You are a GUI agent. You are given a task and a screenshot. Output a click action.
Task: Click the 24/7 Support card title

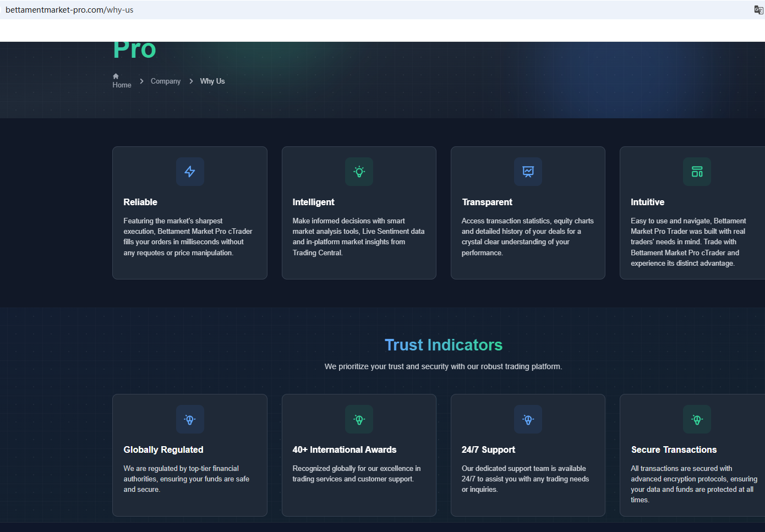488,450
